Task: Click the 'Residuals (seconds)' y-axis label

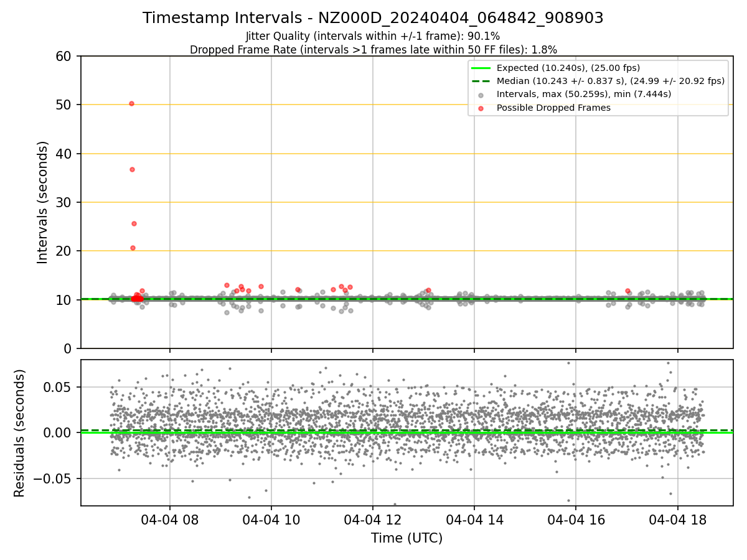Action: coord(20,433)
